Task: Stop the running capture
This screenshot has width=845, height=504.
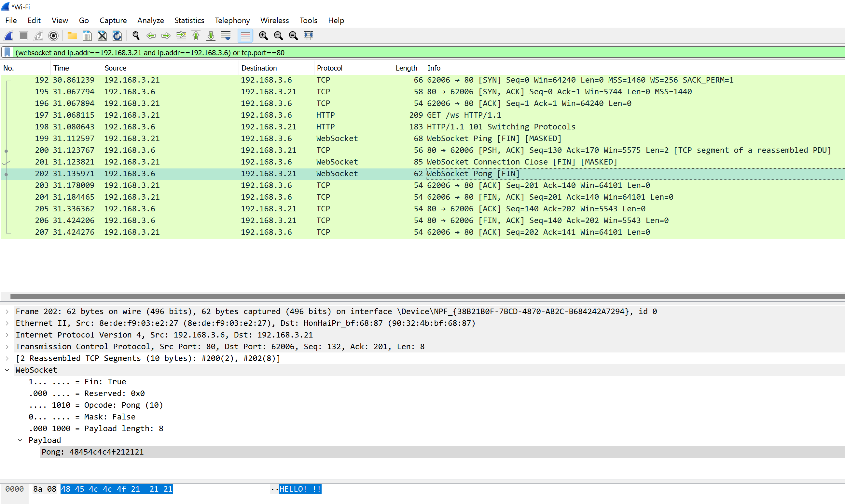Action: (23, 36)
